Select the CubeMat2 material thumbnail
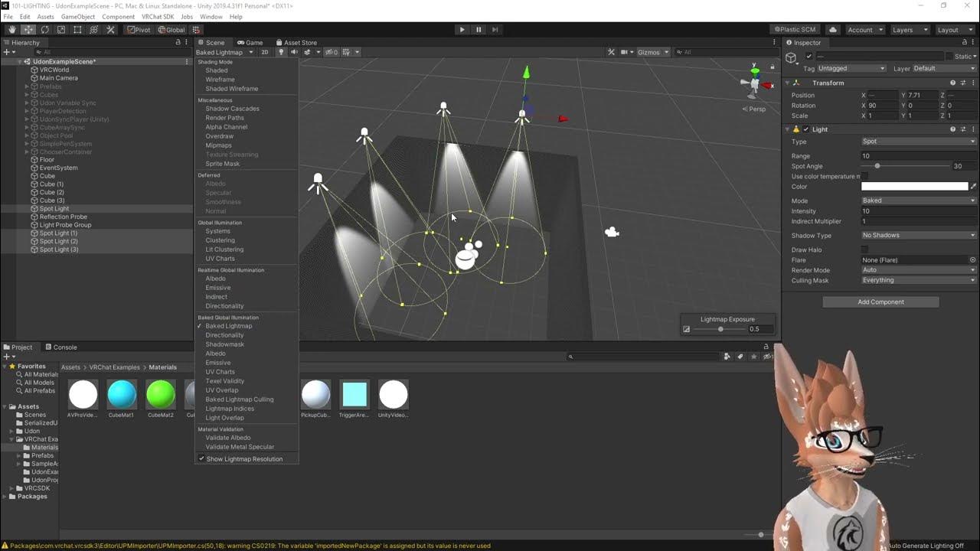The height and width of the screenshot is (551, 980). pyautogui.click(x=161, y=395)
